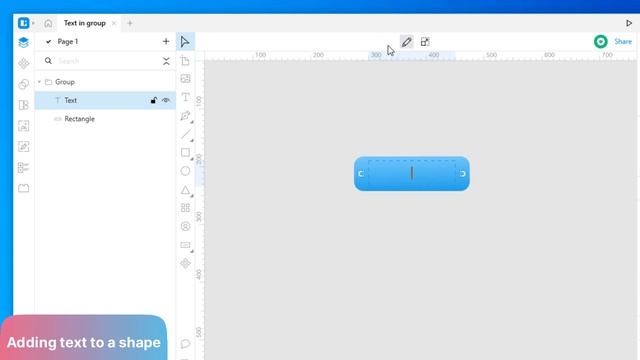Open the Layers panel icon

coord(24,42)
